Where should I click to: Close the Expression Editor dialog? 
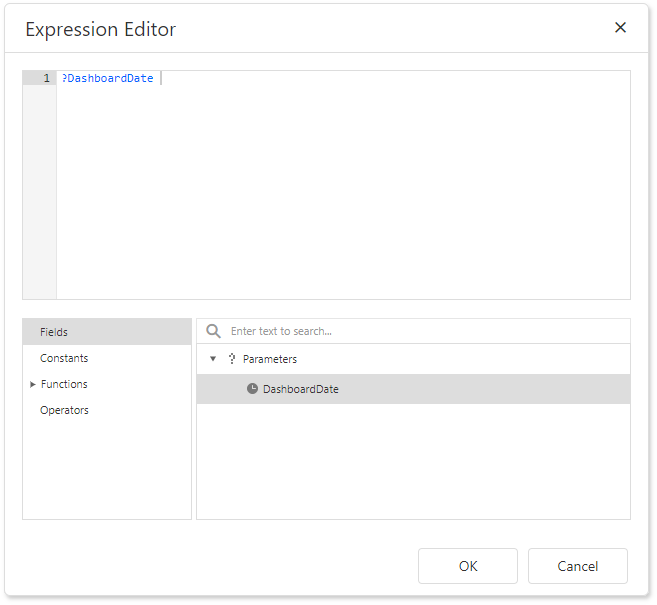coord(620,28)
